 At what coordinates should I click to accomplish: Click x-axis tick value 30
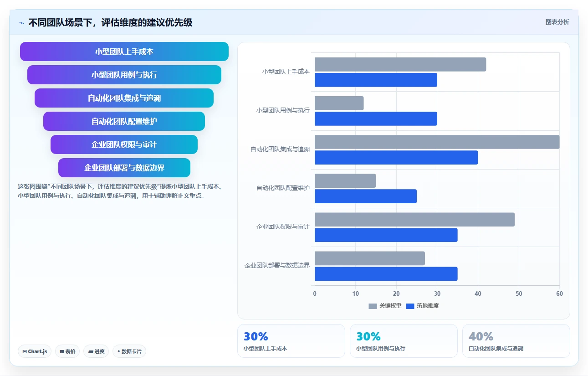pyautogui.click(x=437, y=294)
